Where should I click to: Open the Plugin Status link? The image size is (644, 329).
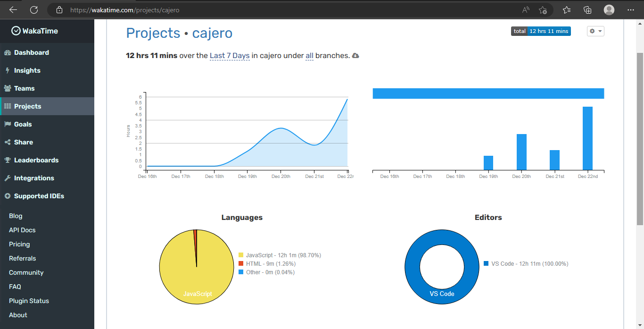pos(29,301)
